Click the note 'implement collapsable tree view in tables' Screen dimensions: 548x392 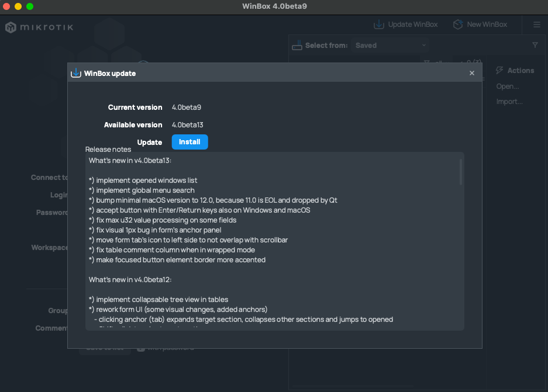[x=158, y=300]
